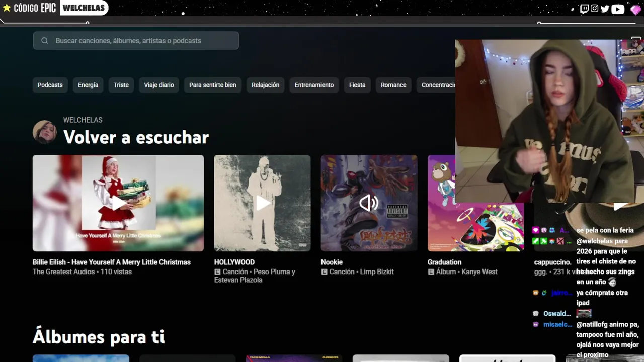Open Kanye West artist link
This screenshot has width=644, height=362.
[x=479, y=271]
